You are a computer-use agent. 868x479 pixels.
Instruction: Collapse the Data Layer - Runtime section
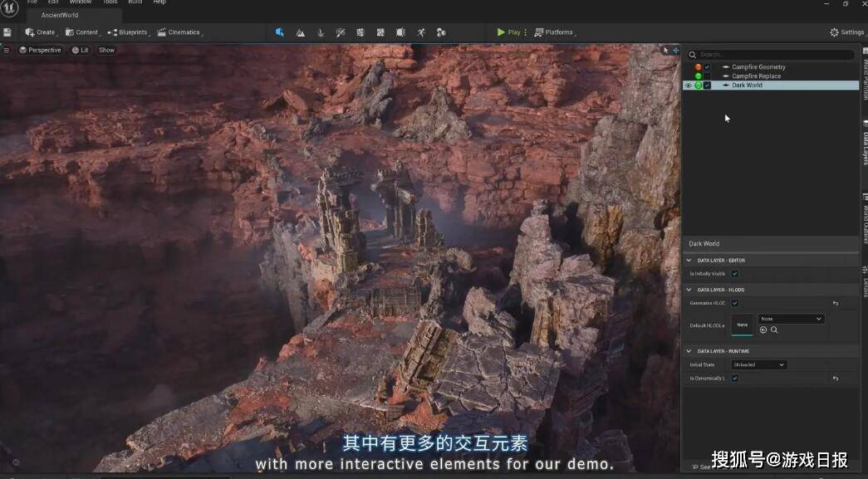689,351
